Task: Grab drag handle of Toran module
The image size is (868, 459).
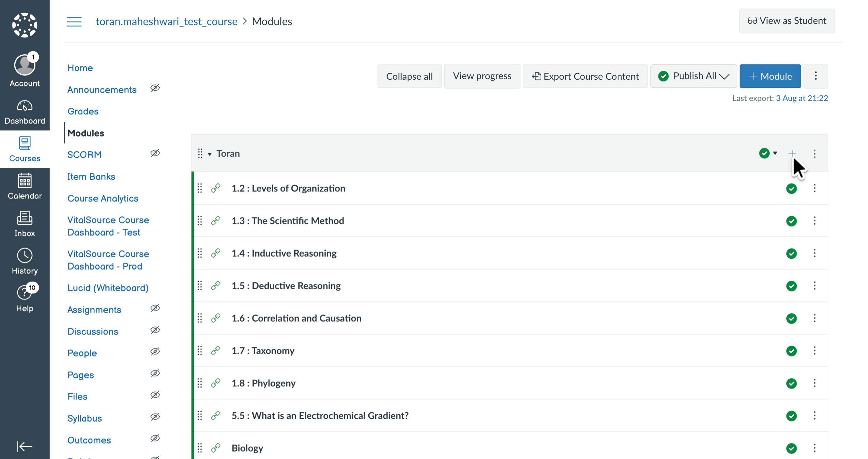Action: (200, 153)
